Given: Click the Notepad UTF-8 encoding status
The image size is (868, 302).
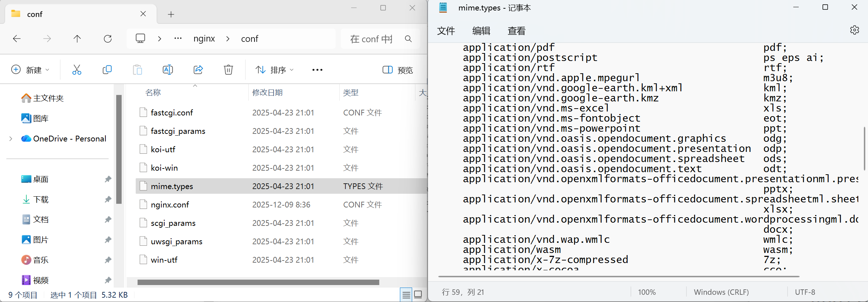Looking at the screenshot, I should tap(805, 292).
